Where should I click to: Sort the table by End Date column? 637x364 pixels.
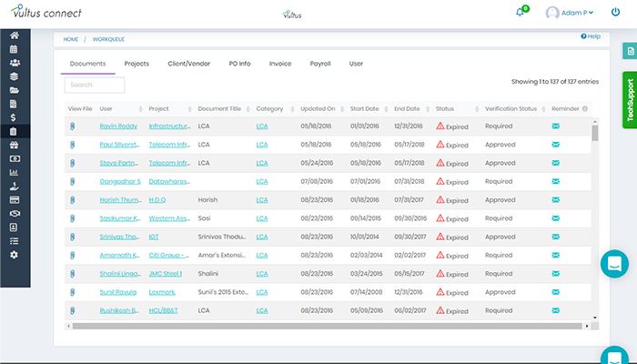pos(406,108)
